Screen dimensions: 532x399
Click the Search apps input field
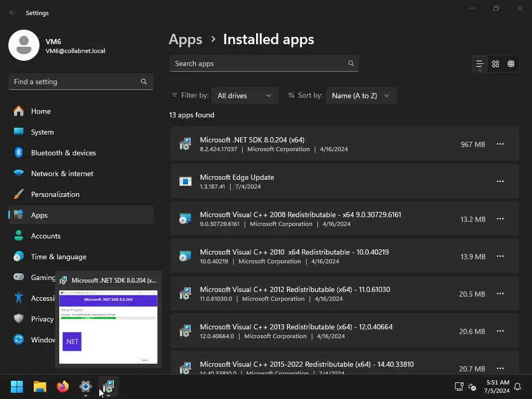pyautogui.click(x=263, y=63)
